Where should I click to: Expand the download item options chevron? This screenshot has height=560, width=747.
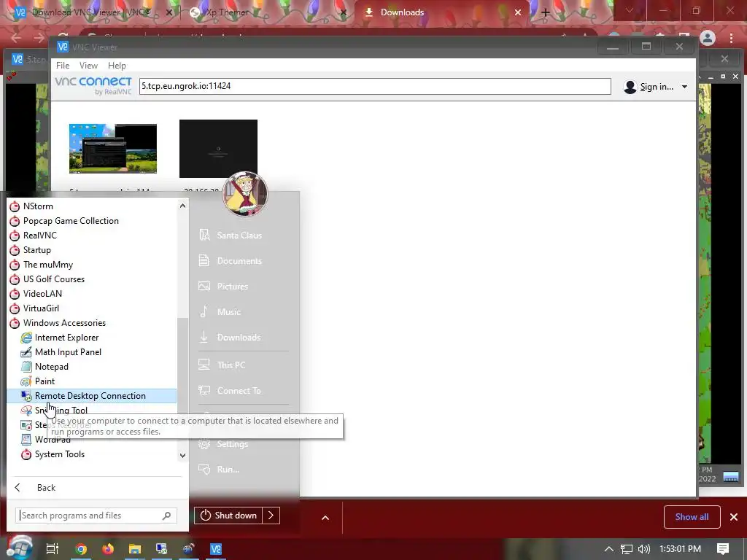click(325, 518)
